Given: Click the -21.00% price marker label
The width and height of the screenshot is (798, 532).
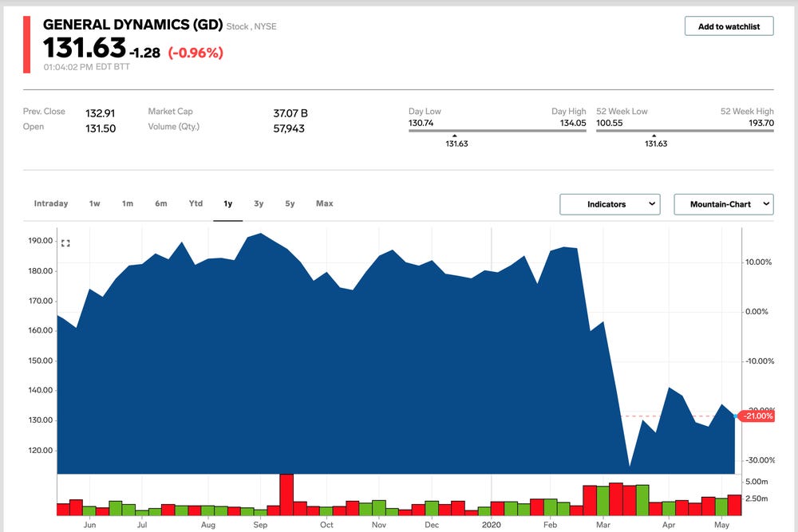Looking at the screenshot, I should pyautogui.click(x=757, y=416).
